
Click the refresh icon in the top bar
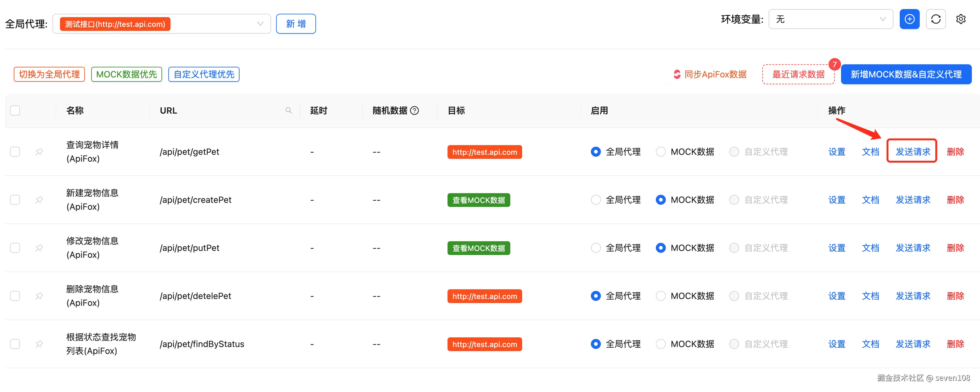(935, 19)
